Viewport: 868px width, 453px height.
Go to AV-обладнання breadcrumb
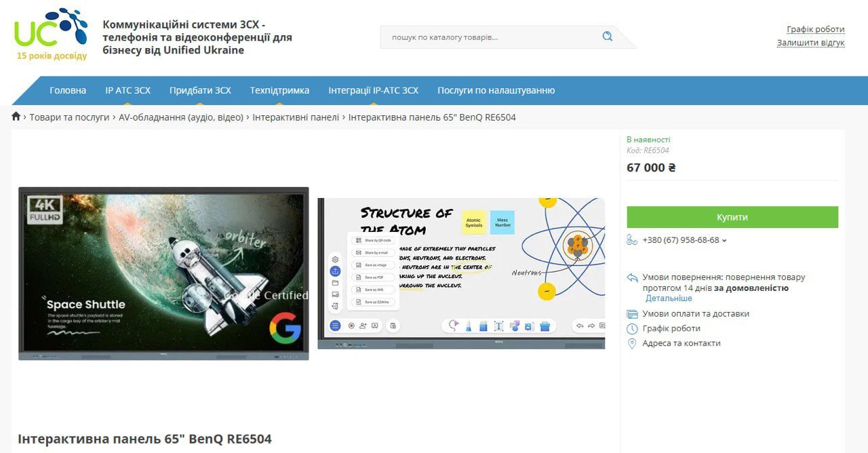(181, 117)
